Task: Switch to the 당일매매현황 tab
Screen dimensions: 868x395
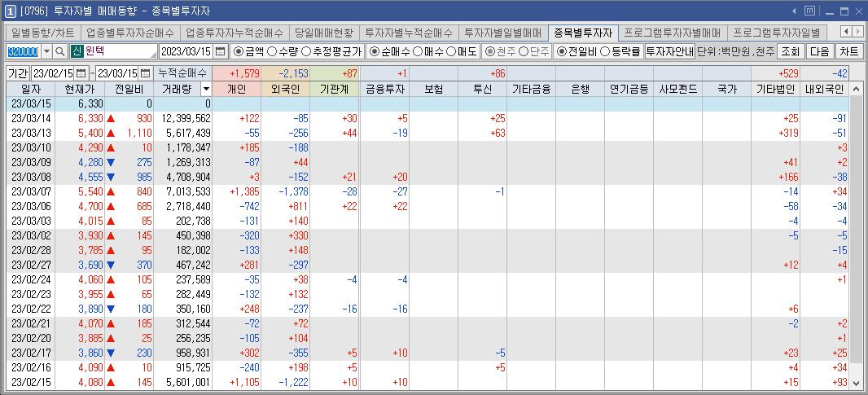Action: [324, 32]
